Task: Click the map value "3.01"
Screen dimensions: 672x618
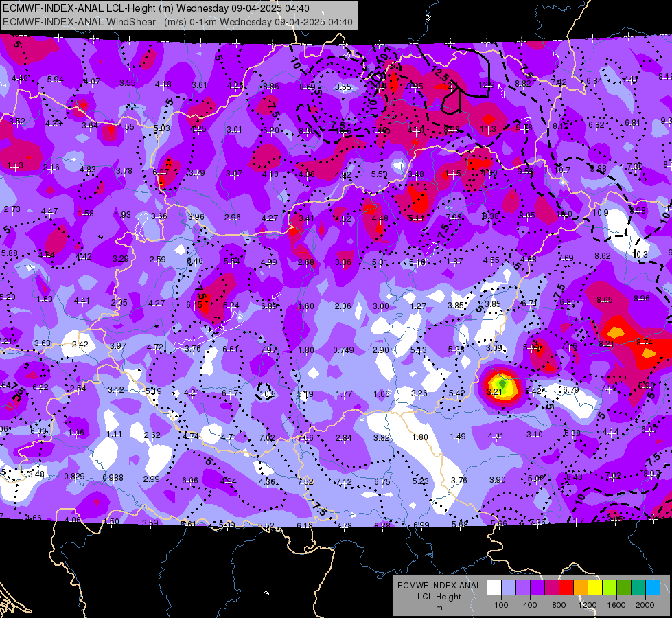Action: point(235,130)
